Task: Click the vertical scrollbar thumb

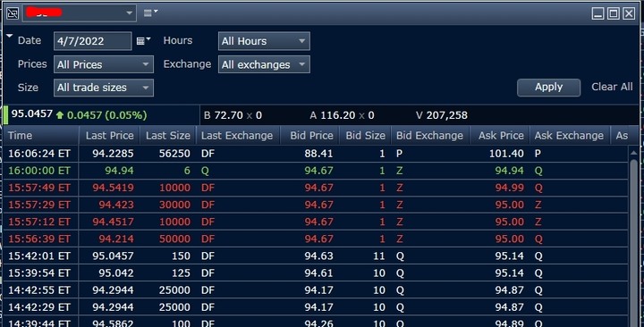Action: (634, 242)
